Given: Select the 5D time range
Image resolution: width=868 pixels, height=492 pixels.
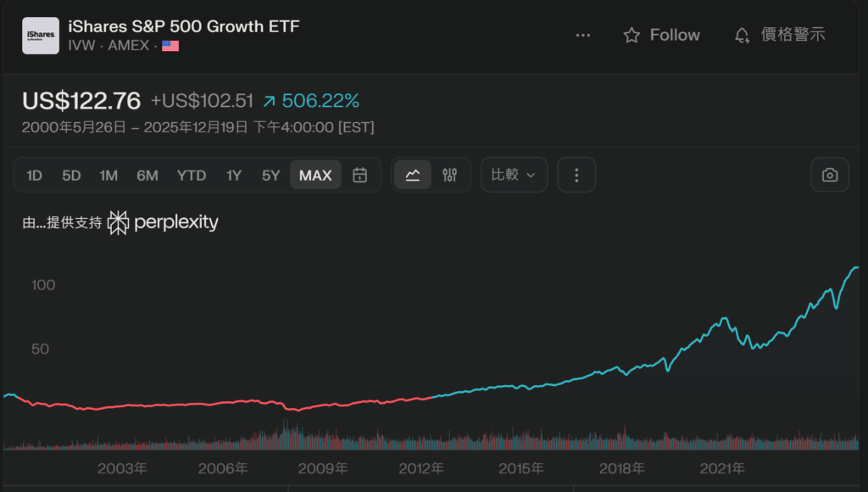Looking at the screenshot, I should click(71, 176).
